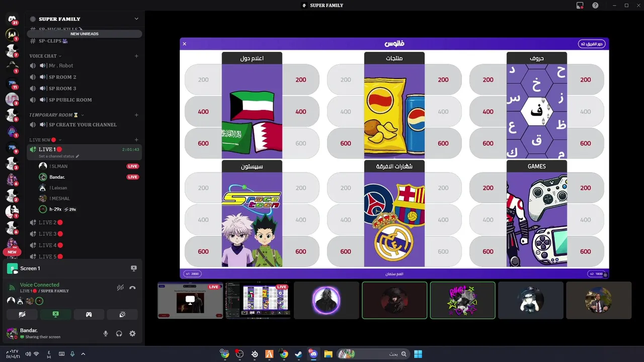Click taskbar microphone indicator
The width and height of the screenshot is (644, 362).
pyautogui.click(x=72, y=354)
